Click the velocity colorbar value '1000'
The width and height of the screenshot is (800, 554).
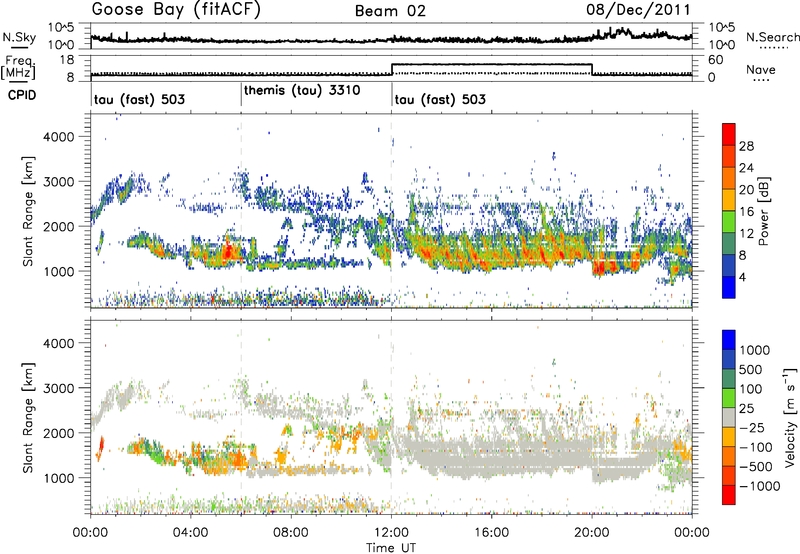pos(755,350)
